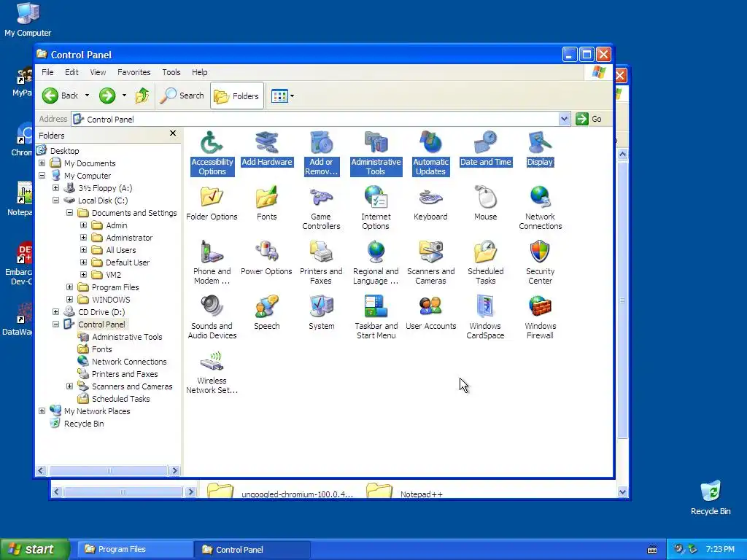Toggle the Folders pane button
Screen dimensions: 747x560
click(237, 96)
